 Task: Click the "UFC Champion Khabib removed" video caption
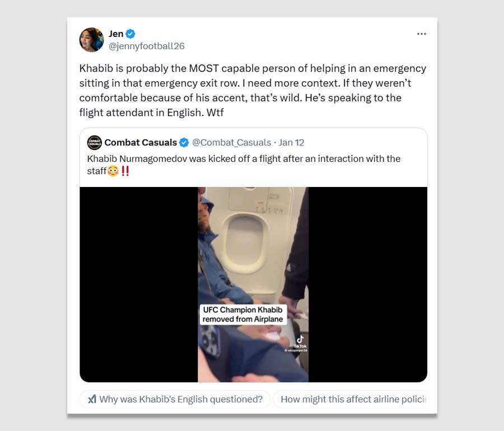coord(243,315)
